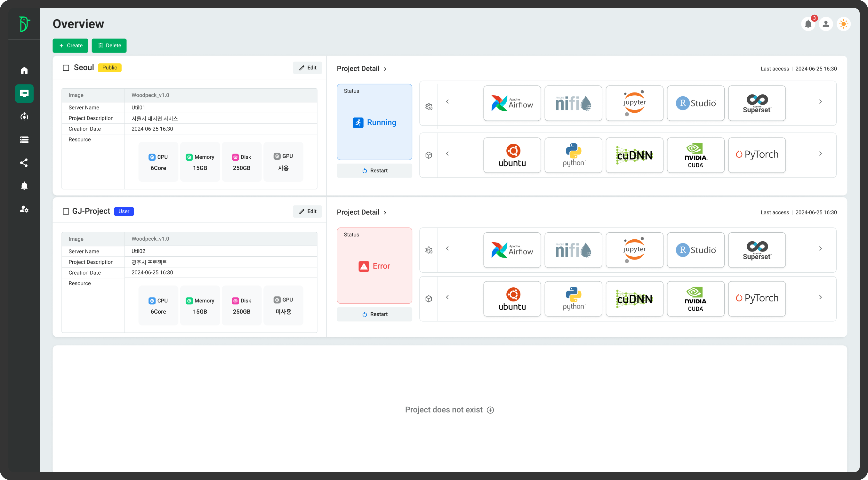868x480 pixels.
Task: Click the green Delete button
Action: click(109, 45)
